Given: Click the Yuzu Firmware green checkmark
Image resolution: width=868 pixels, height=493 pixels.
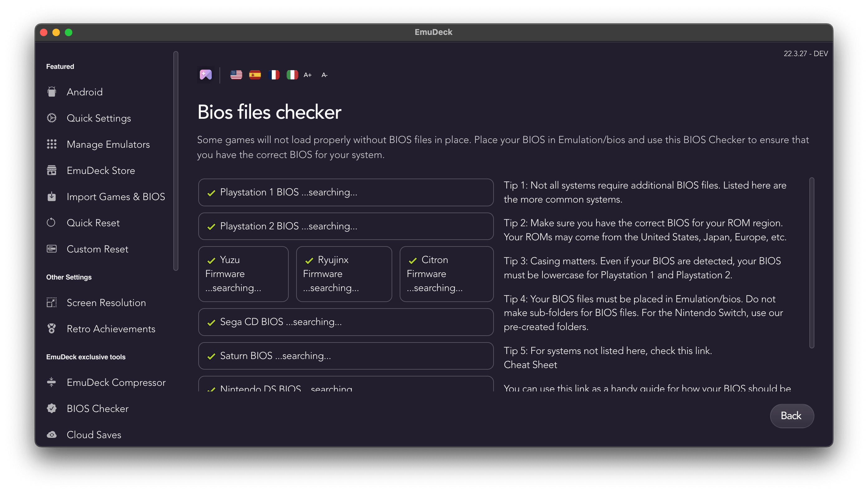Looking at the screenshot, I should pos(211,261).
